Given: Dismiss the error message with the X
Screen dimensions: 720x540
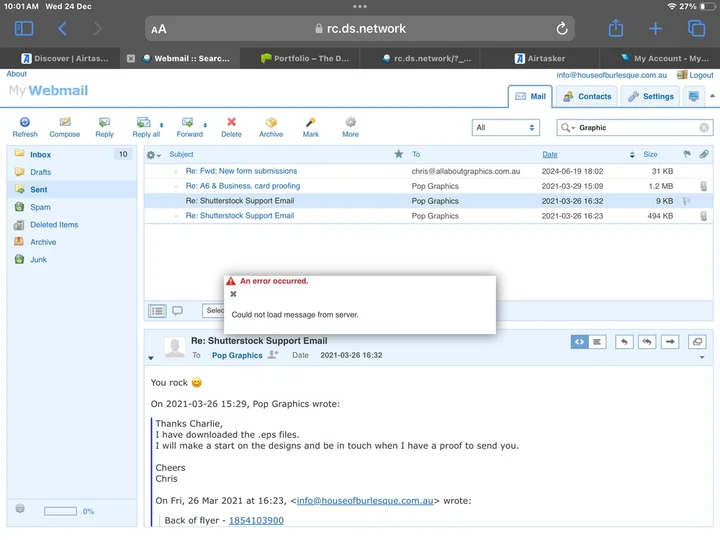Looking at the screenshot, I should coord(233,294).
